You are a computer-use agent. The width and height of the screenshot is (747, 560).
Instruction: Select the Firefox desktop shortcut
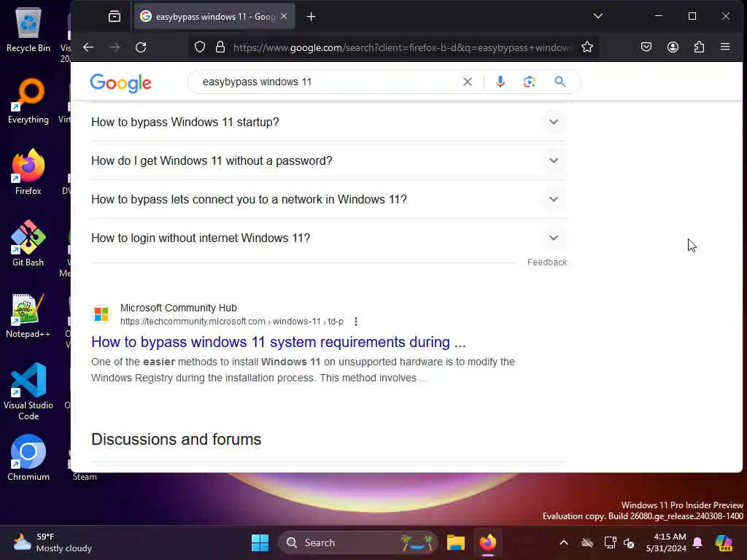28,172
